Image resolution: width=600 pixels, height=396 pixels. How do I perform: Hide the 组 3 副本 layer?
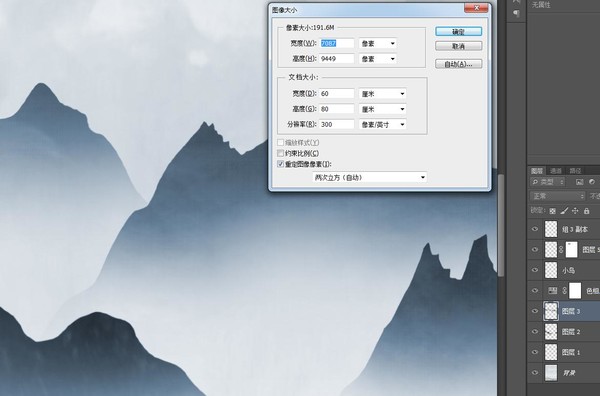pyautogui.click(x=535, y=229)
